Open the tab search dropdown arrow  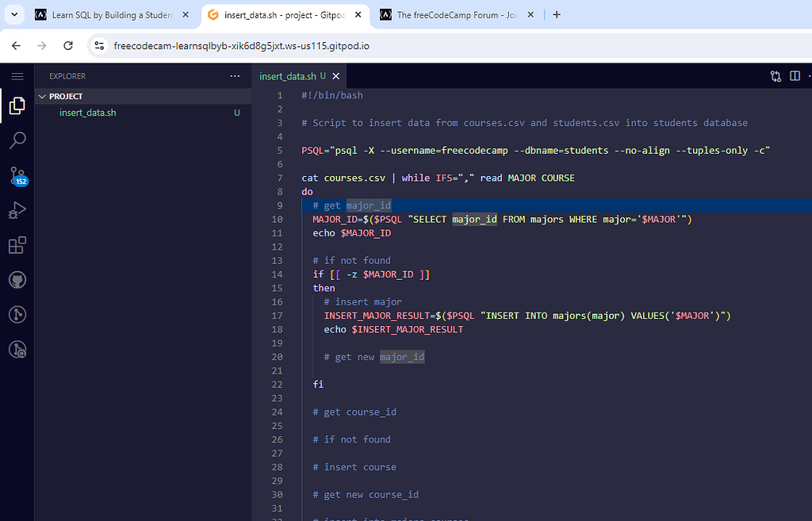click(x=14, y=14)
